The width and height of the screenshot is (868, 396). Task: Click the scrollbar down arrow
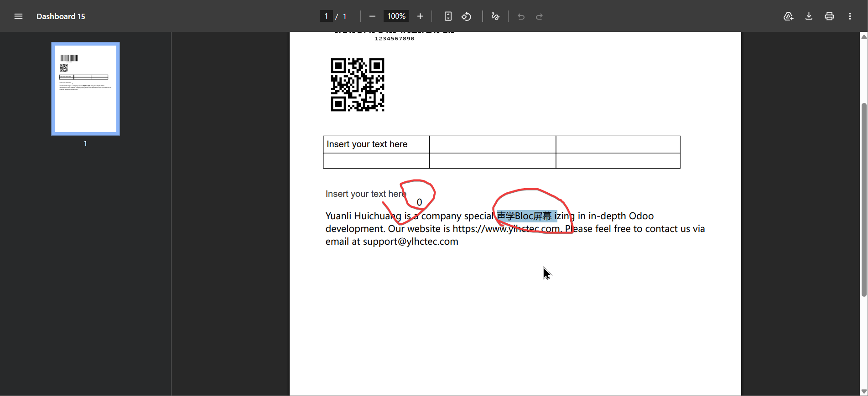click(864, 391)
